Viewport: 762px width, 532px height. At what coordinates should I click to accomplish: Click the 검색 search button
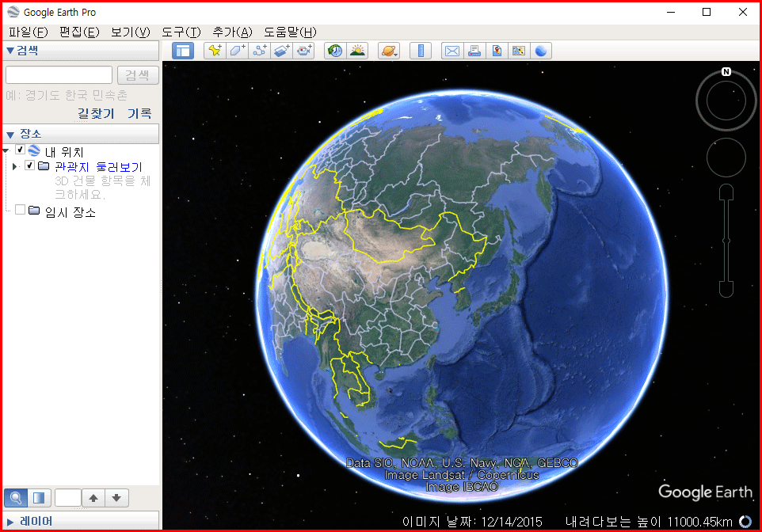pyautogui.click(x=138, y=75)
